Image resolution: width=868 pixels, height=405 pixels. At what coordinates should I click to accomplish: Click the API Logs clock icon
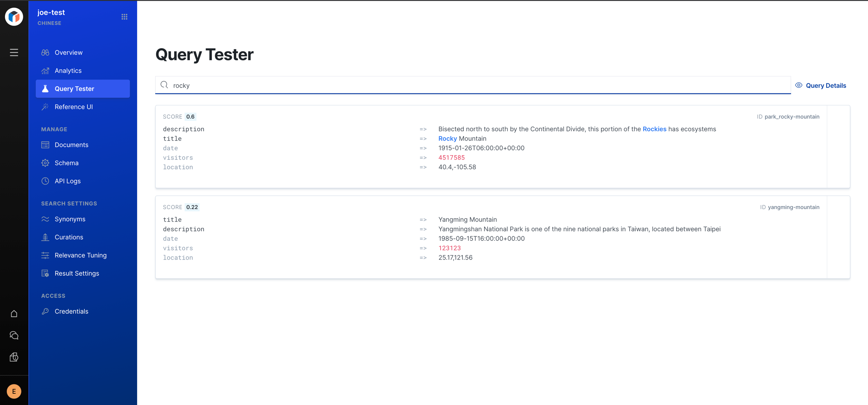[45, 181]
